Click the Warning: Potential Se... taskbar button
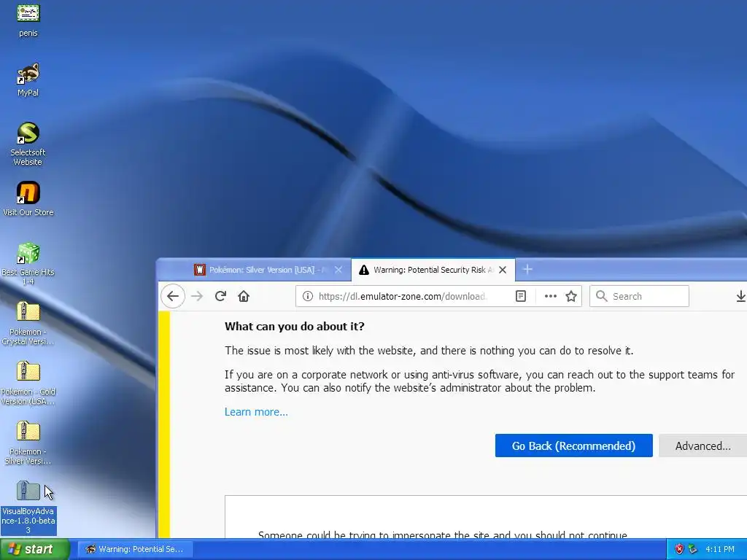The height and width of the screenshot is (560, 747). [x=135, y=549]
